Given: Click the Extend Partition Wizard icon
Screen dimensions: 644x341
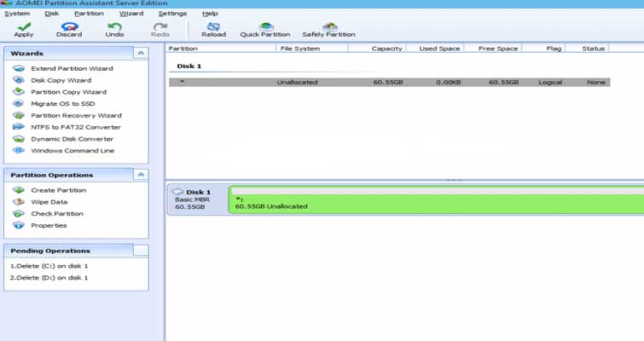Looking at the screenshot, I should click(x=19, y=68).
